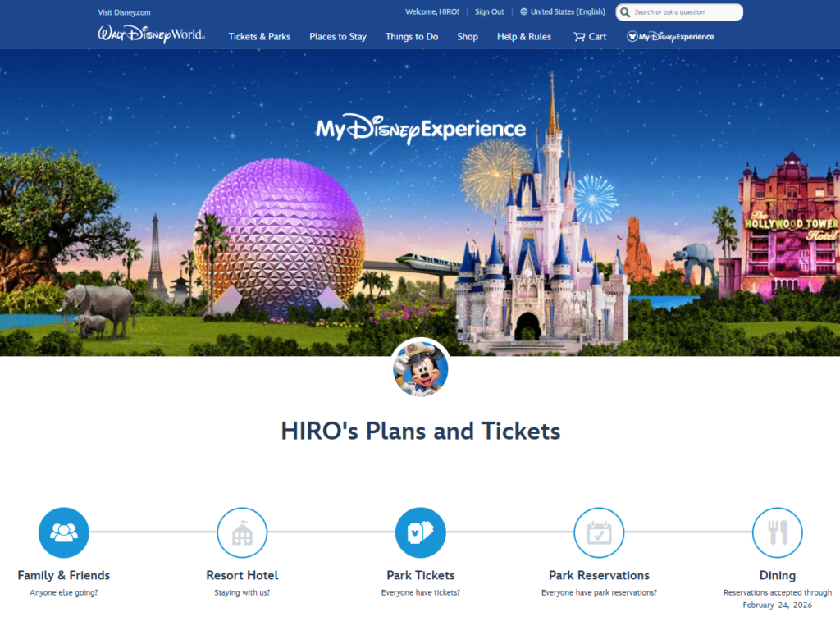The height and width of the screenshot is (644, 840).
Task: Click the Visit Disney.com link
Action: (124, 12)
